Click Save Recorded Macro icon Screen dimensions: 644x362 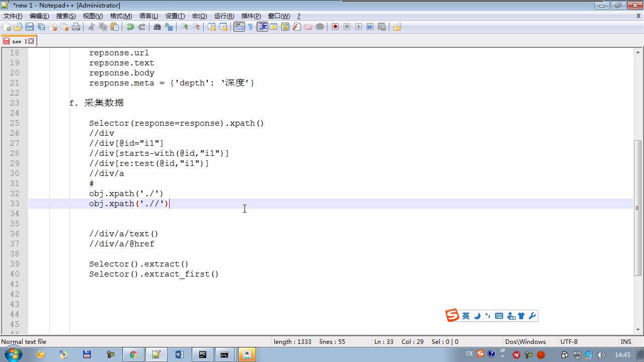click(382, 27)
